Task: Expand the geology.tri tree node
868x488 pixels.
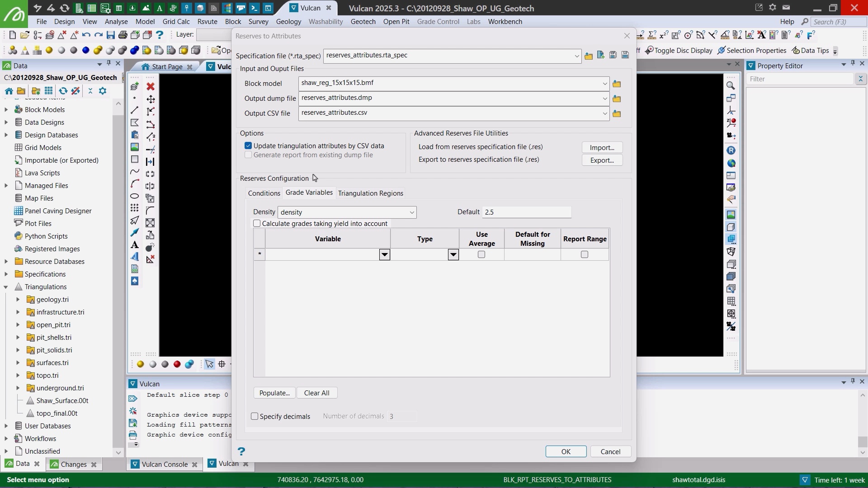Action: coord(18,299)
